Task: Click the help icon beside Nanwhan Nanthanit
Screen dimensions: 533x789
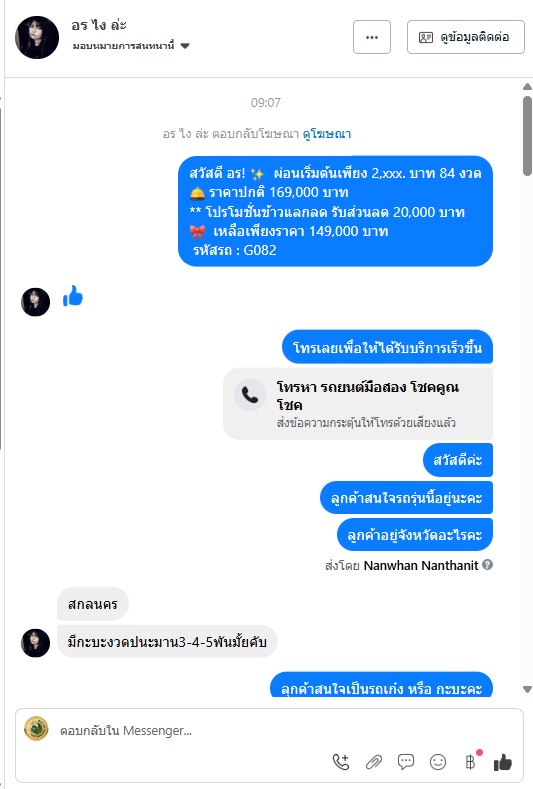Action: 487,565
